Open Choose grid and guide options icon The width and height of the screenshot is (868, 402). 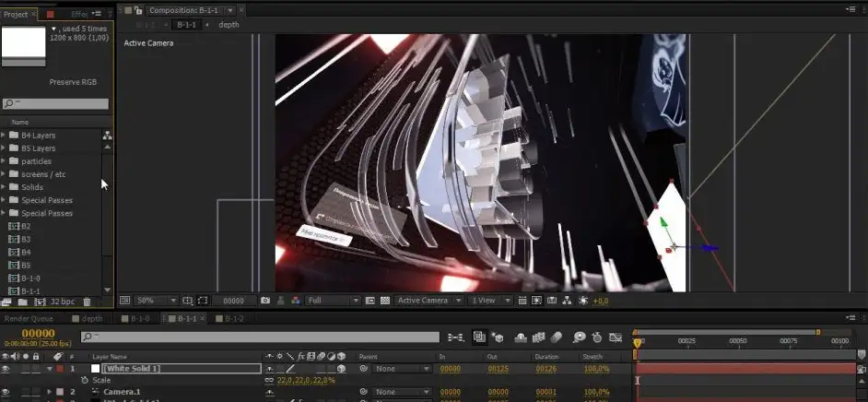coord(188,300)
